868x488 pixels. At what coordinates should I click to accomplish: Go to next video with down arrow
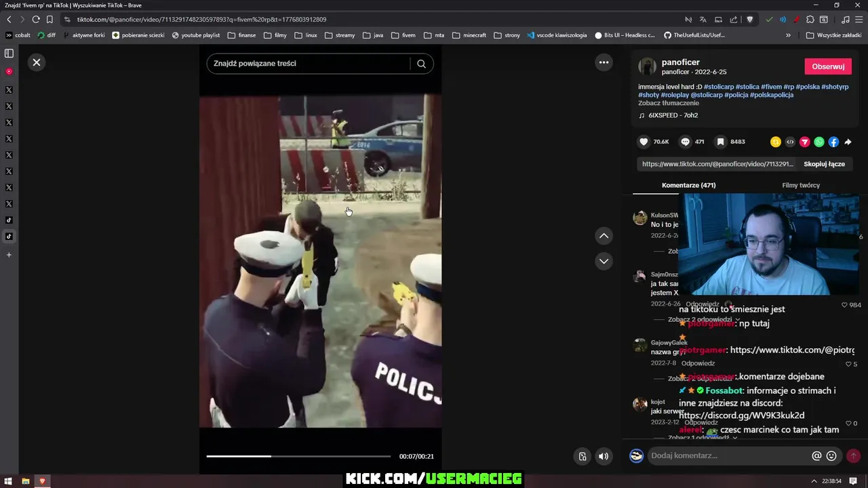[604, 261]
